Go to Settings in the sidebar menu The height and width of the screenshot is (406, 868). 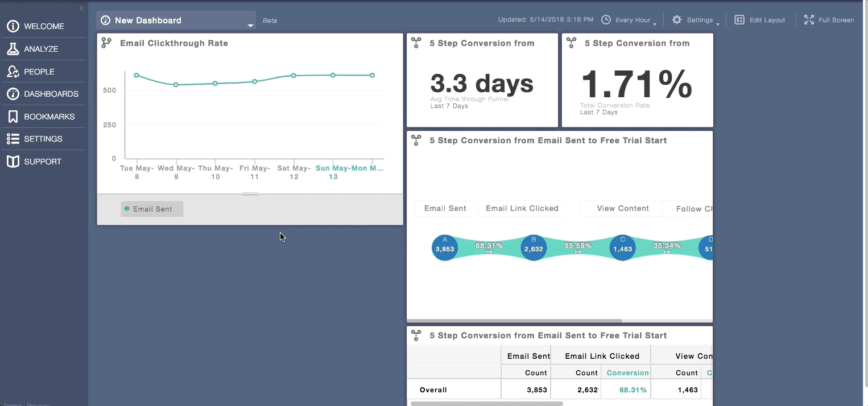43,139
